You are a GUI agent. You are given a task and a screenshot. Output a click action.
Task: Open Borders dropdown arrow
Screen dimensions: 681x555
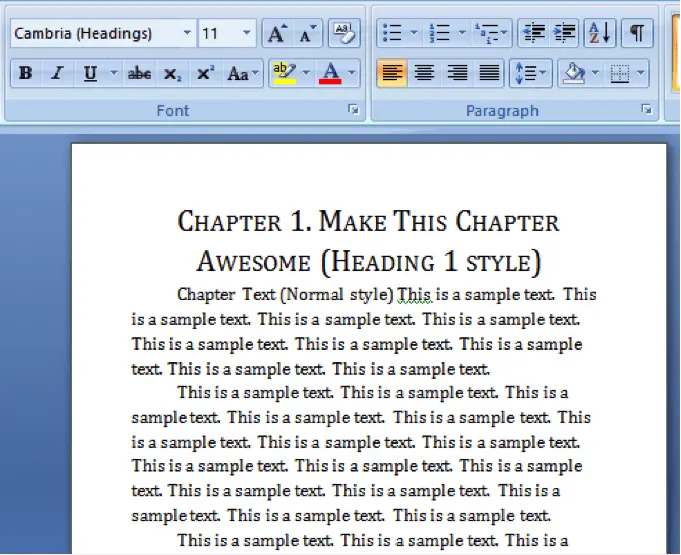tap(641, 73)
